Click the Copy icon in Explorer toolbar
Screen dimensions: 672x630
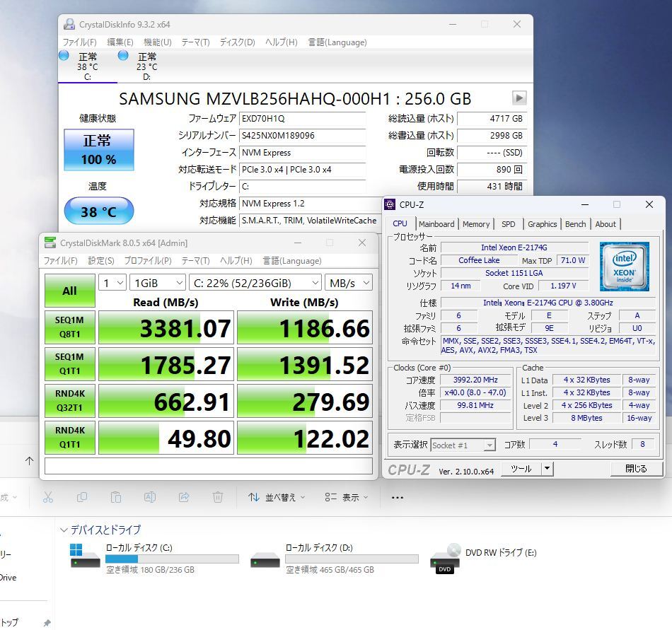point(82,497)
